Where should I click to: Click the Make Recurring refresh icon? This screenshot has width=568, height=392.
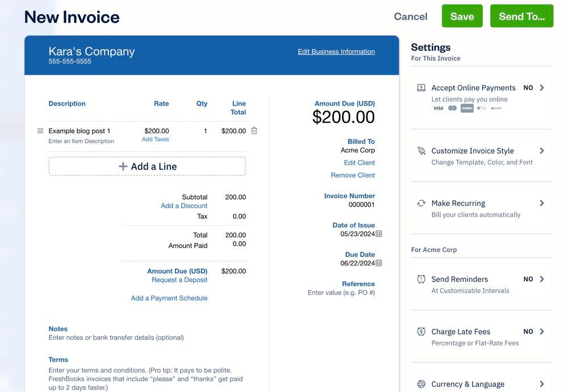pos(421,202)
